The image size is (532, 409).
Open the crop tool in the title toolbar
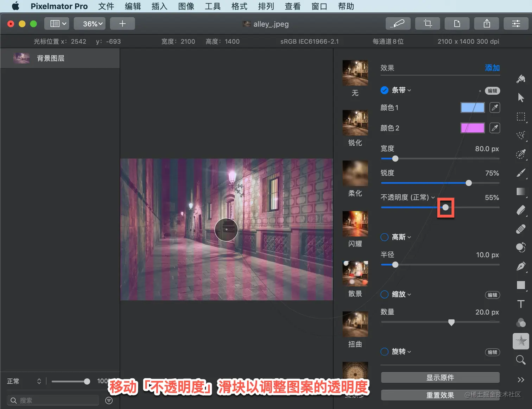[x=427, y=24]
